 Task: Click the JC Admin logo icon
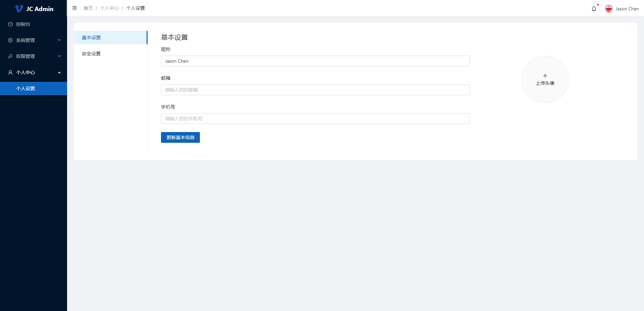click(19, 8)
